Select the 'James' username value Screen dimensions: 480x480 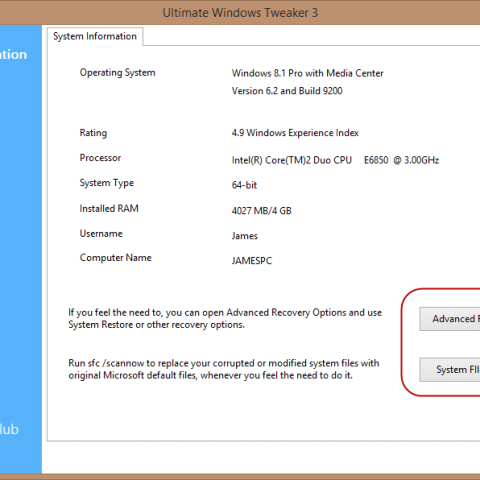point(245,236)
